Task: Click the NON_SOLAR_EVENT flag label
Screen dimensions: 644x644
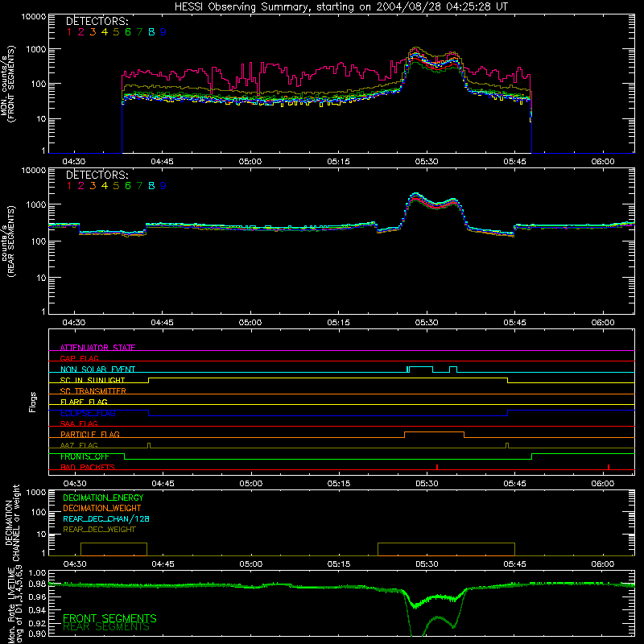Action: pyautogui.click(x=97, y=369)
